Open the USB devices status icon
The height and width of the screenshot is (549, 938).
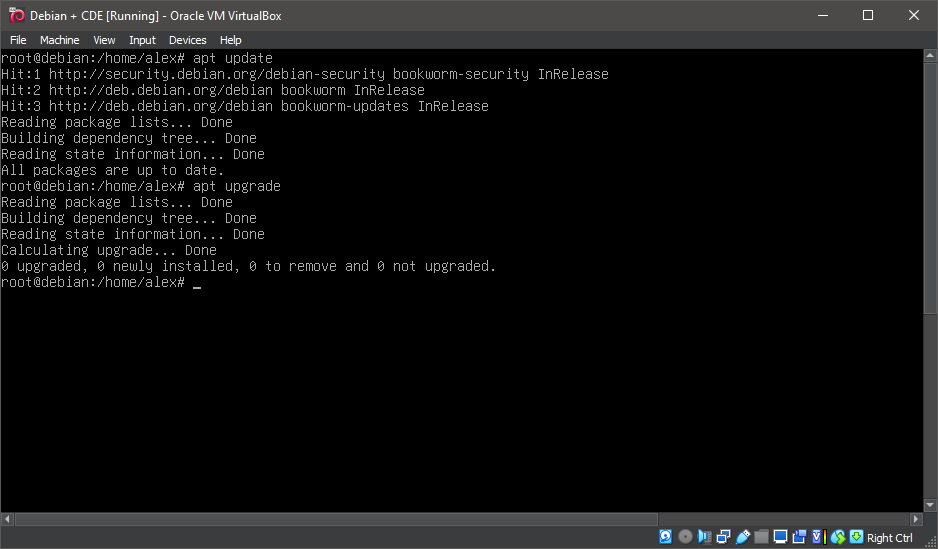[742, 537]
